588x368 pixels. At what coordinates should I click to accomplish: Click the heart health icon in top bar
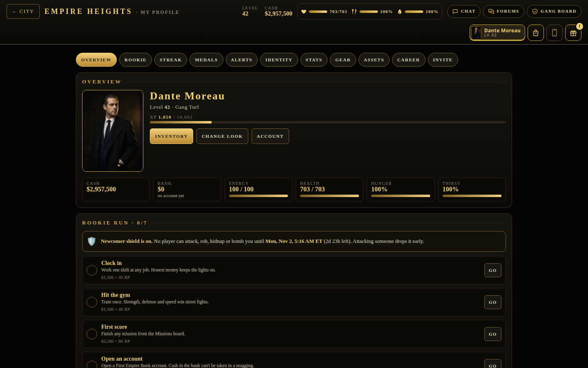pos(304,11)
